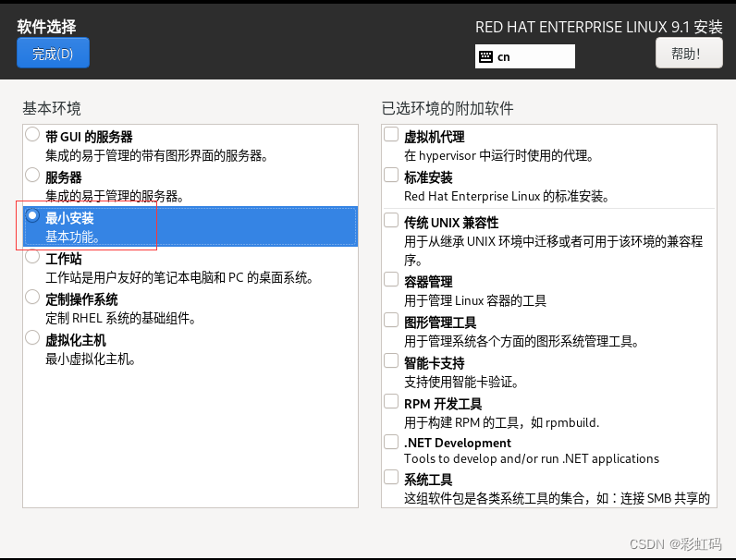The image size is (736, 560).
Task: Open help with the 帮助! button
Action: (689, 54)
